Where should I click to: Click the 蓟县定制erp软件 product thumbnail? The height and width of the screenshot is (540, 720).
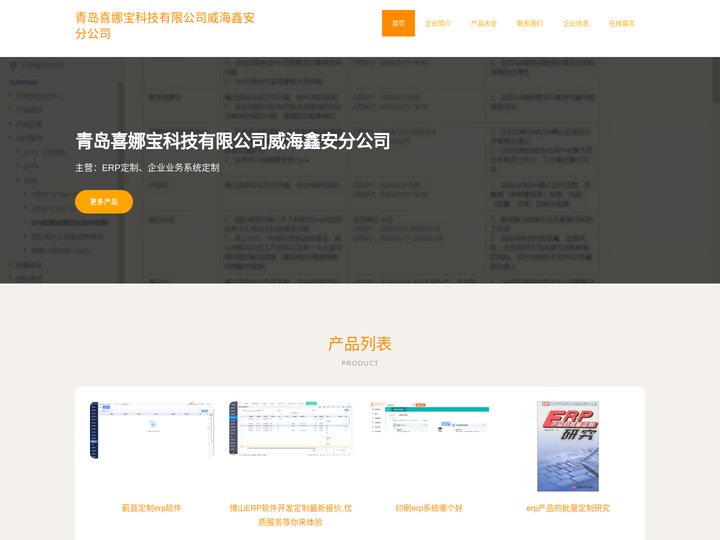pos(152,430)
